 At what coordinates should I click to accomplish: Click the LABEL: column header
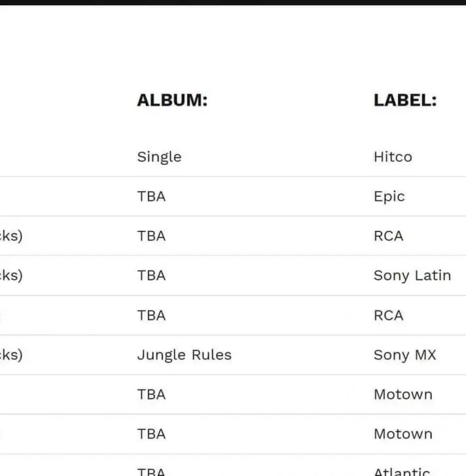point(404,100)
